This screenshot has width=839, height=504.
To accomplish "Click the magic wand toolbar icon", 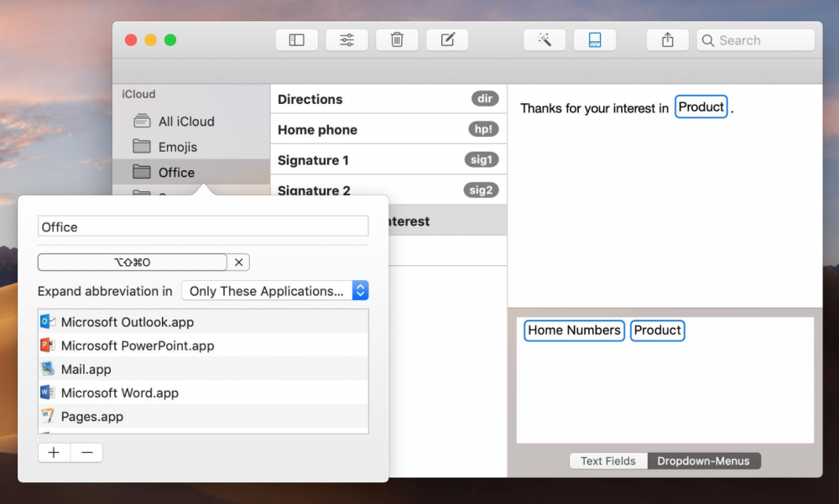I will pos(545,40).
